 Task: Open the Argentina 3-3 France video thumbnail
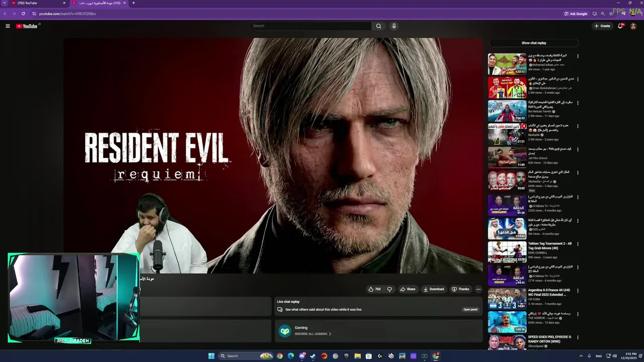click(507, 299)
